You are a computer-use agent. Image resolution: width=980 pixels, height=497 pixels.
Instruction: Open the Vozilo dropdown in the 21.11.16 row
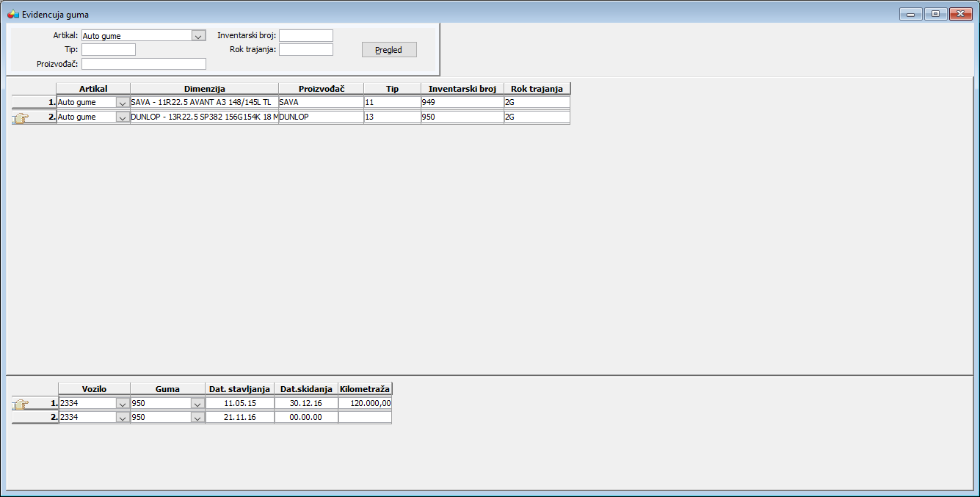point(123,417)
